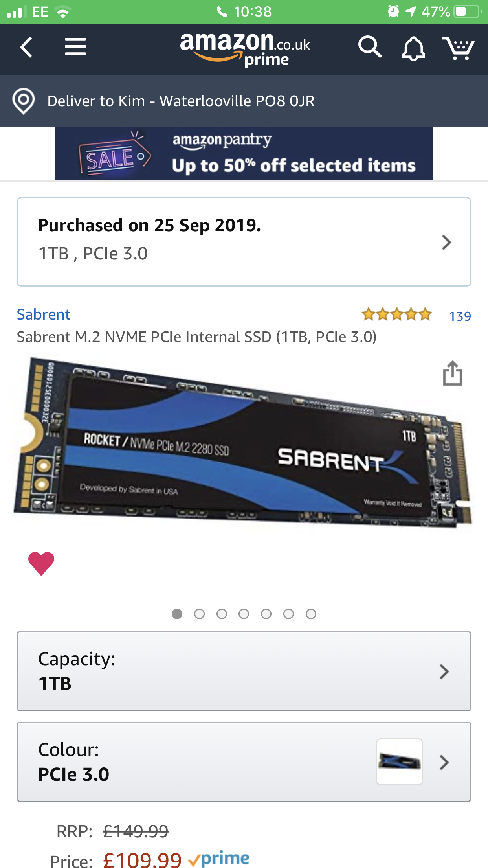Open the 139 reviews link
488x868 pixels.
pyautogui.click(x=460, y=316)
